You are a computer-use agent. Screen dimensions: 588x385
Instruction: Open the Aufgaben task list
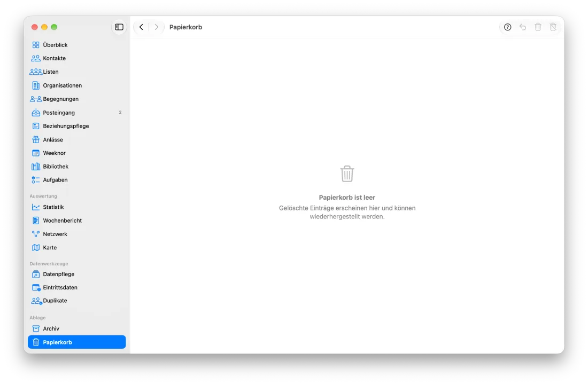[x=77, y=180]
